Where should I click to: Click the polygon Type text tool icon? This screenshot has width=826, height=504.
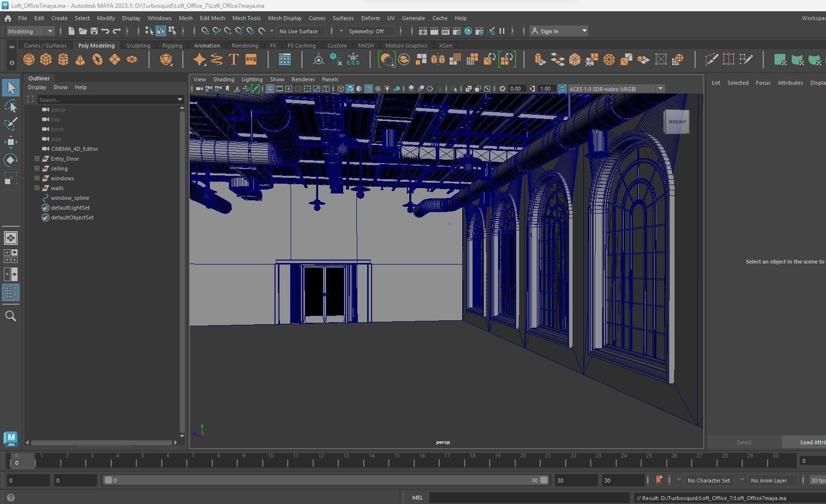click(234, 60)
